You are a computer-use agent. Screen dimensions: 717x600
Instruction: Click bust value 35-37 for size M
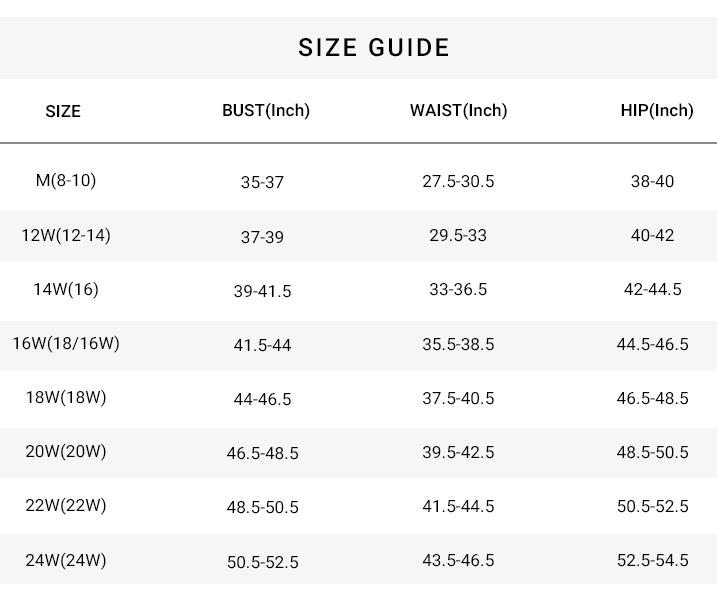[262, 182]
